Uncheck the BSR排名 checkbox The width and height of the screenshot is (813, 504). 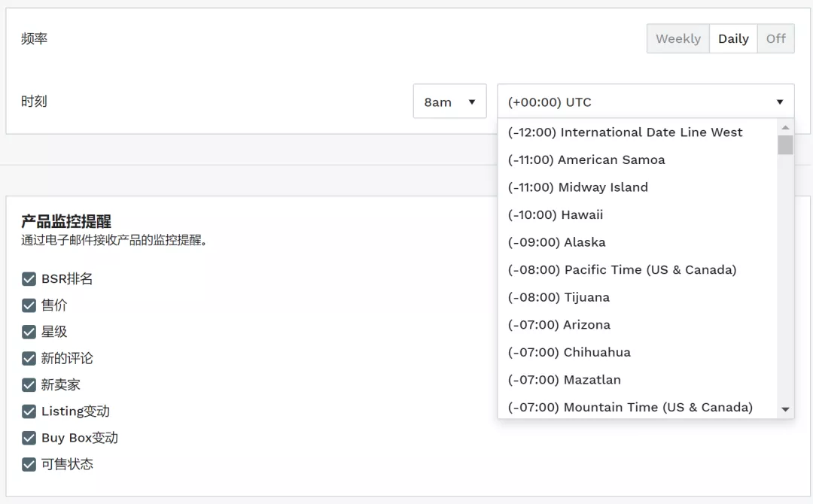point(29,278)
